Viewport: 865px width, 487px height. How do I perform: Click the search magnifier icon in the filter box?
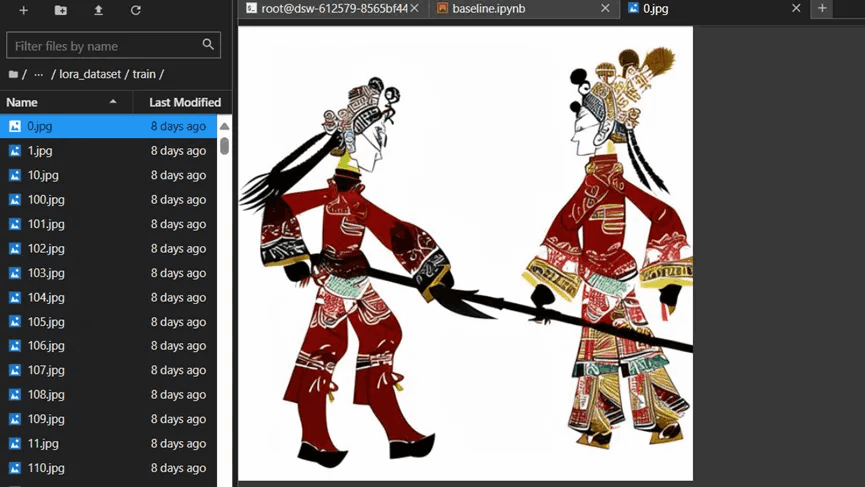click(208, 44)
